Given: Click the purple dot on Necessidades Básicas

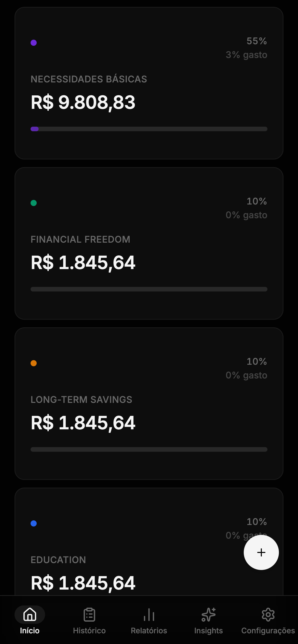Looking at the screenshot, I should click(x=34, y=43).
